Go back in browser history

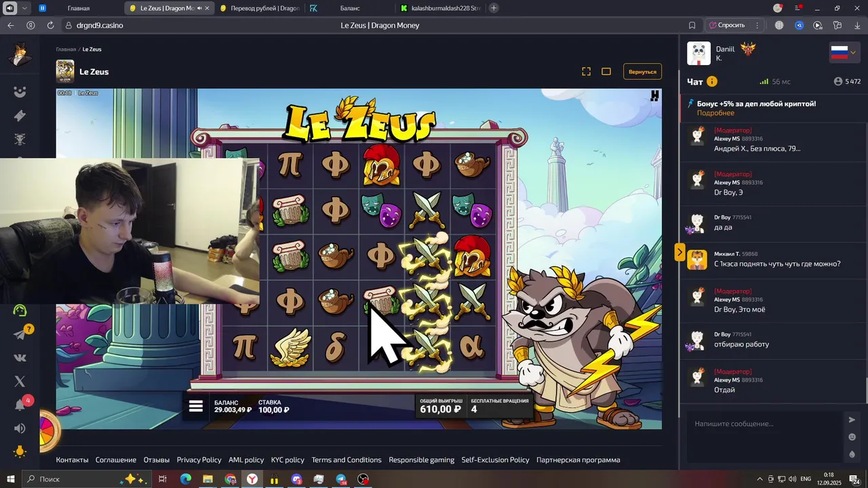point(10,25)
